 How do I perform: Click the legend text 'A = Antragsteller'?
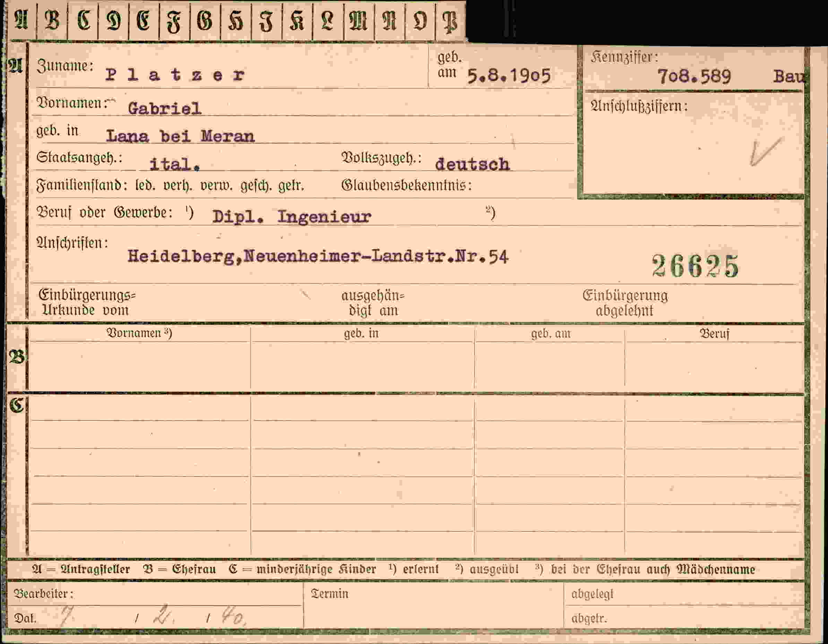[81, 569]
